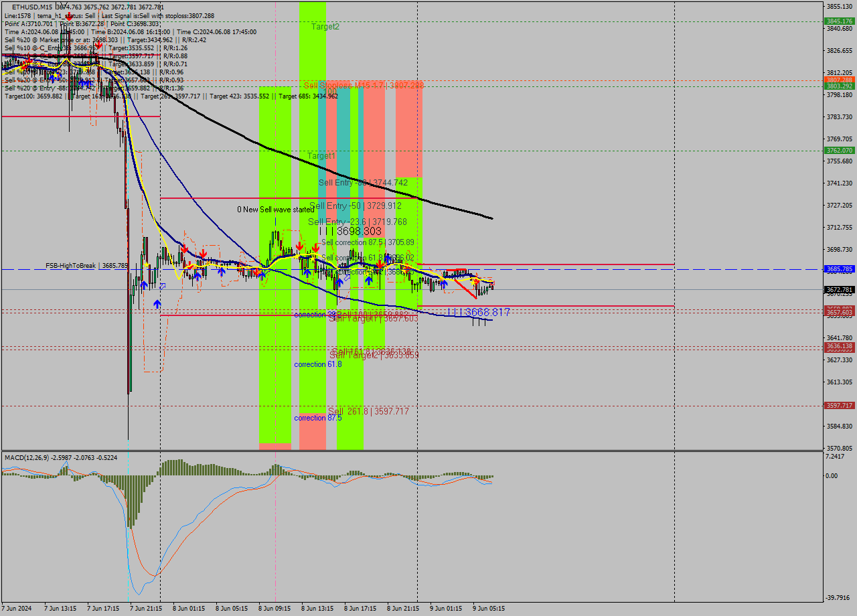The height and width of the screenshot is (616, 857).
Task: Click the 8 Jun 21:15 time label
Action: click(x=402, y=609)
